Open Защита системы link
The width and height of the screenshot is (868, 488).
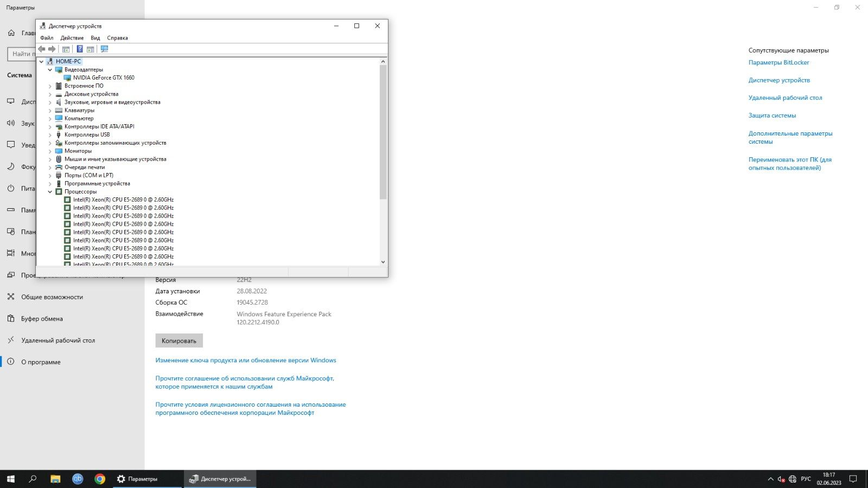pyautogui.click(x=772, y=115)
